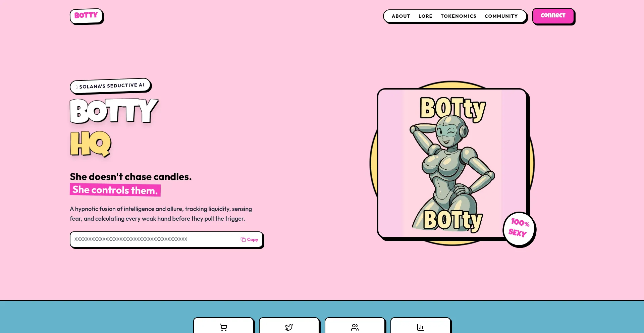Click the shopping cart icon

coord(223,327)
